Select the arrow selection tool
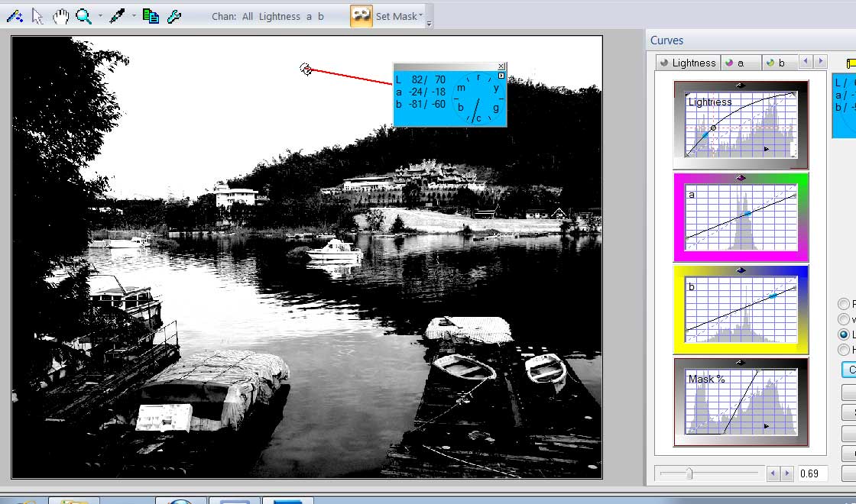The image size is (856, 504). pyautogui.click(x=37, y=16)
